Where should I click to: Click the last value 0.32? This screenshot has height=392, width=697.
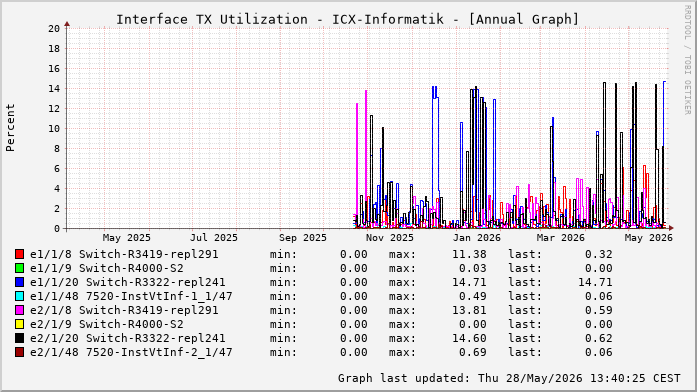[599, 254]
